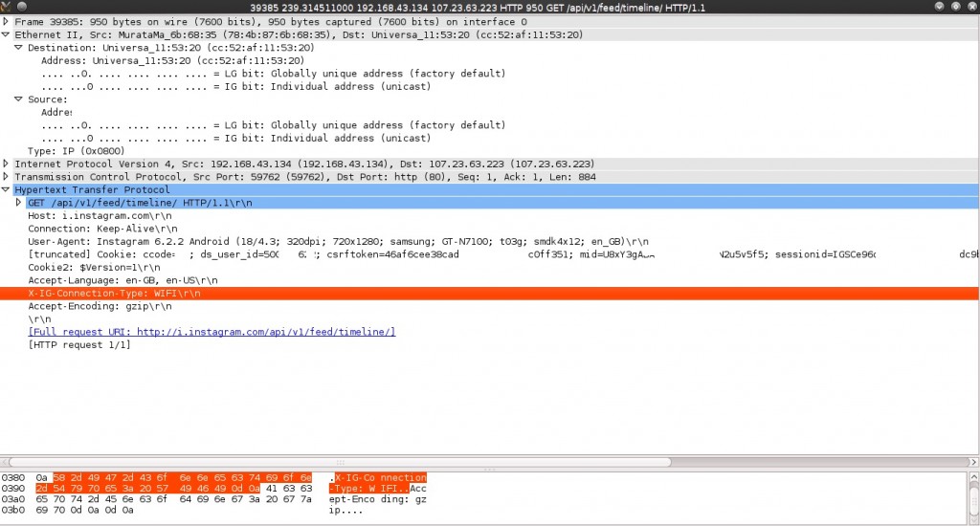The width and height of the screenshot is (980, 526).
Task: Click hex row offset 03b0
Action: pyautogui.click(x=13, y=510)
